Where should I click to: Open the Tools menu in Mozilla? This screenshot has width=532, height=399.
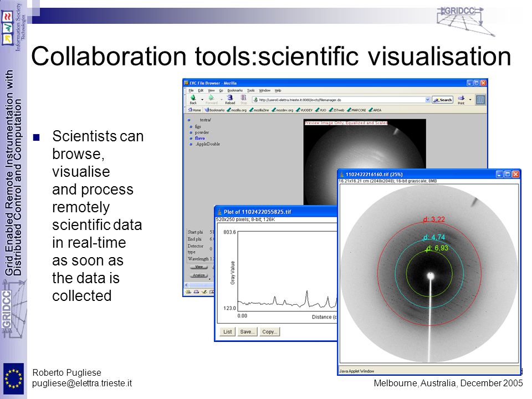coord(250,90)
